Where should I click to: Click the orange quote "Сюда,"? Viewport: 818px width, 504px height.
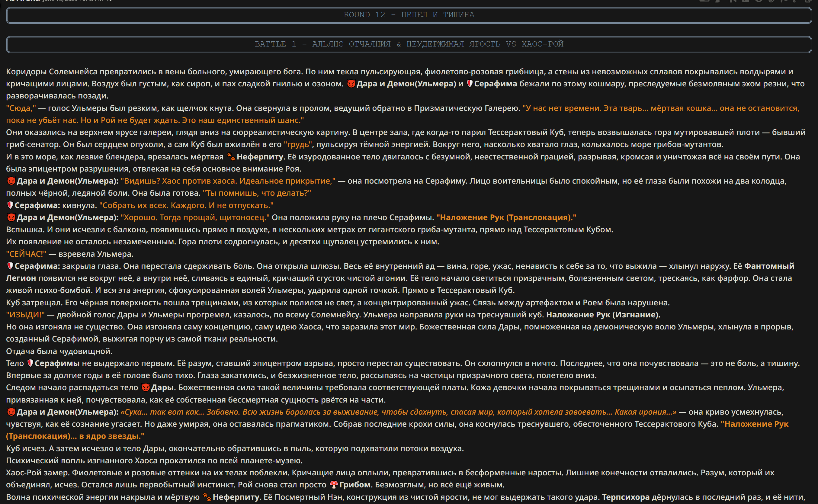click(x=21, y=108)
